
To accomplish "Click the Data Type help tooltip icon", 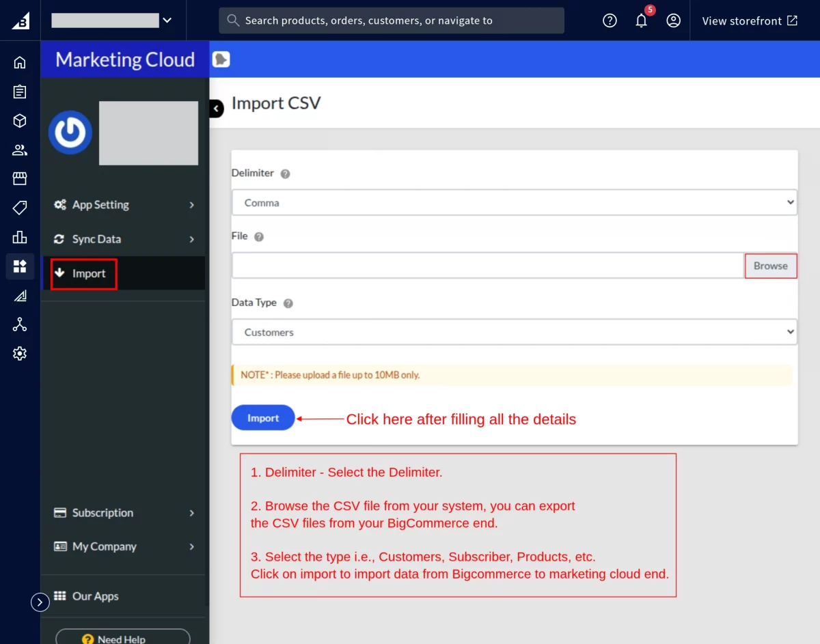I will pyautogui.click(x=288, y=303).
